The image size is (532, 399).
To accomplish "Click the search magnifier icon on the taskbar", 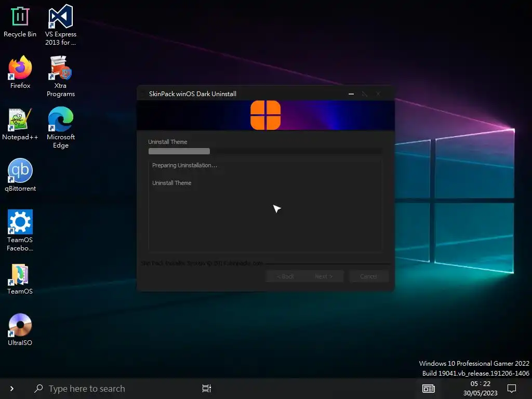I will [38, 389].
